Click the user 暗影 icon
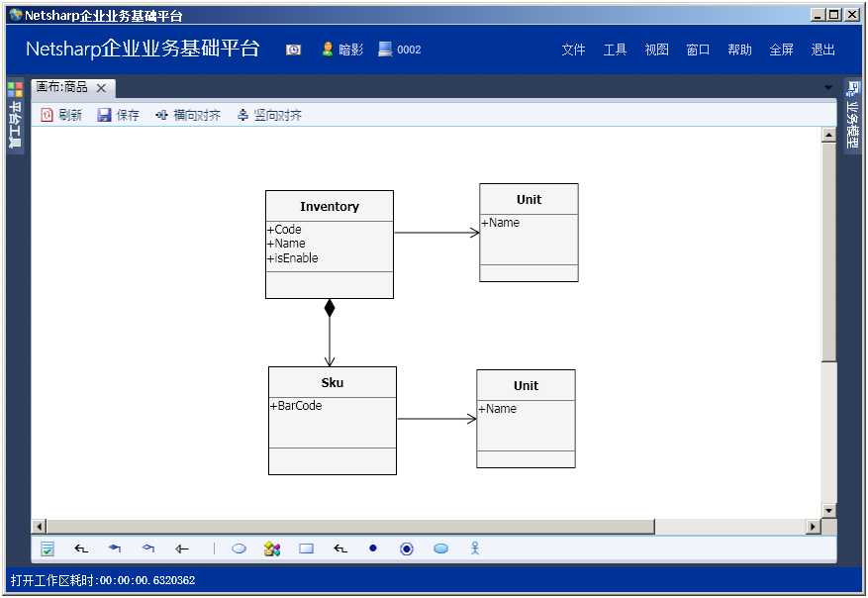 coord(328,50)
